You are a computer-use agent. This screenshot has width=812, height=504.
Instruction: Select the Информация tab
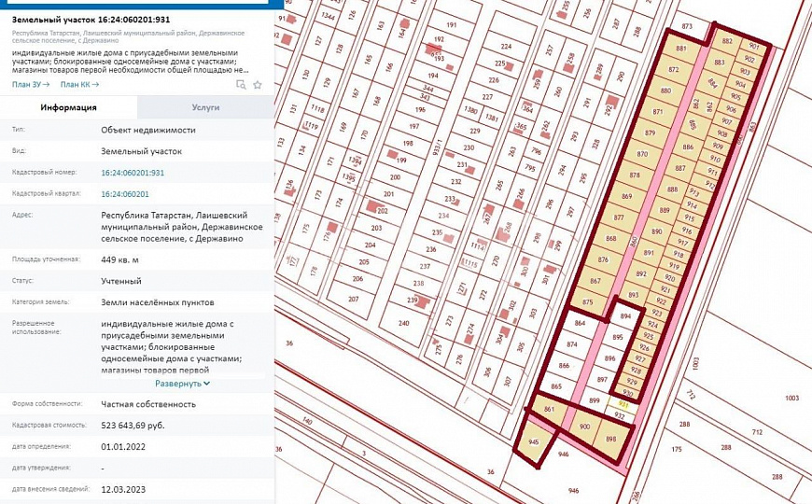click(68, 107)
